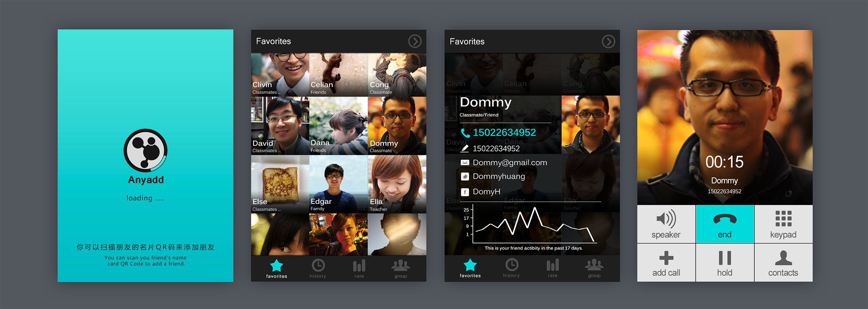Screen dimensions: 868x309
Task: Switch to the group tab on the contact grid screen
Action: click(x=400, y=269)
